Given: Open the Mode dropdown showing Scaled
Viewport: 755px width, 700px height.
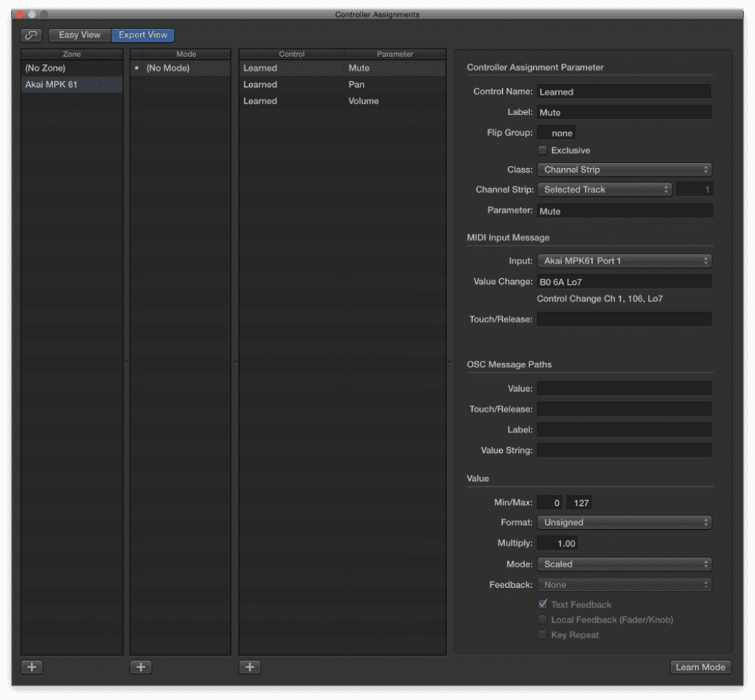Looking at the screenshot, I should (624, 564).
